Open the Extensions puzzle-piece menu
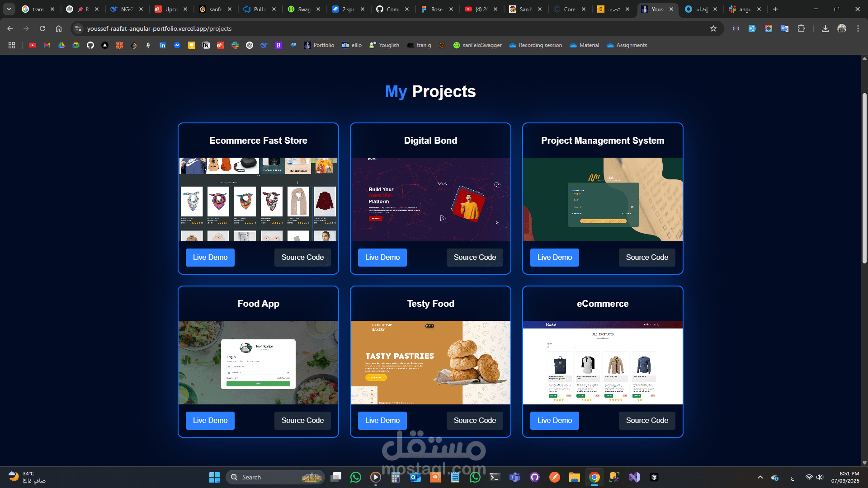Viewport: 868px width, 488px height. 801,28
